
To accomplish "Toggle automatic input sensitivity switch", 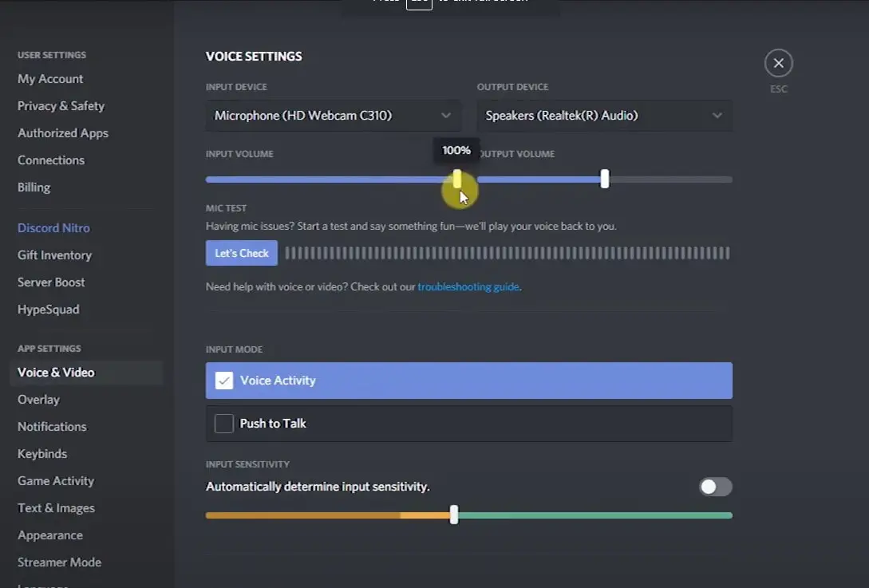I will (715, 487).
